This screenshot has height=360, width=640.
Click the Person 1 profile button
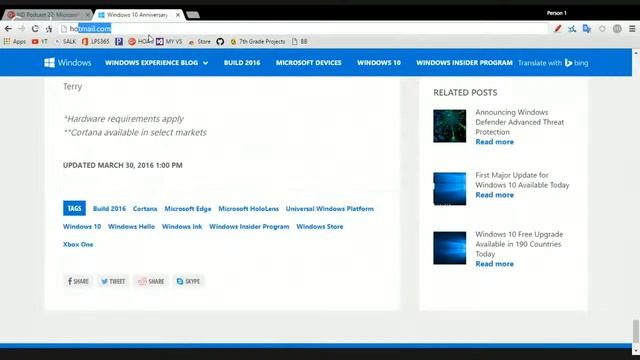click(x=556, y=13)
